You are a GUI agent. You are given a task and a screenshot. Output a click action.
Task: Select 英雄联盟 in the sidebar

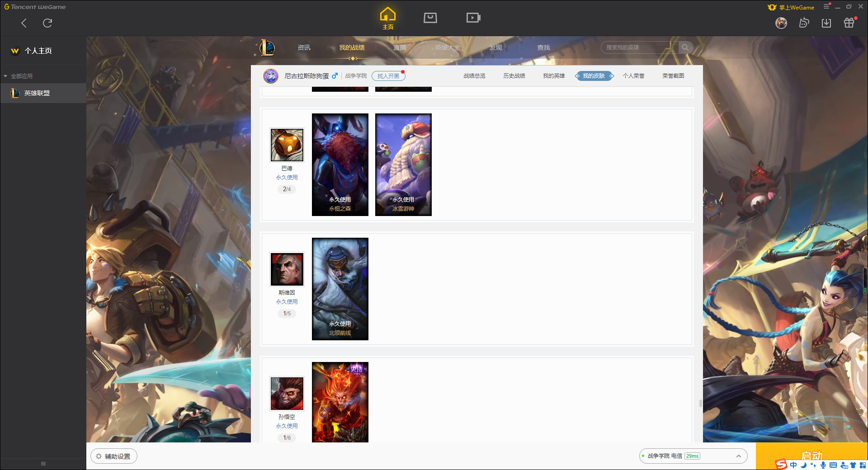43,93
